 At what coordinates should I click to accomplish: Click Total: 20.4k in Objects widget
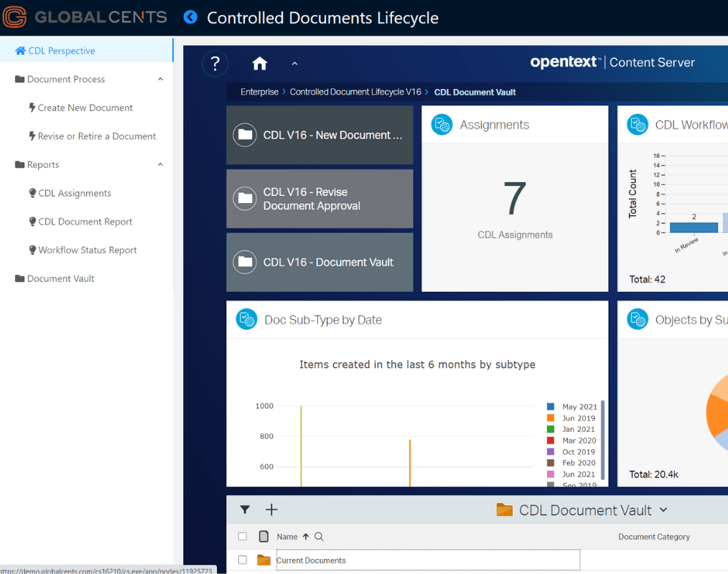[x=654, y=474]
